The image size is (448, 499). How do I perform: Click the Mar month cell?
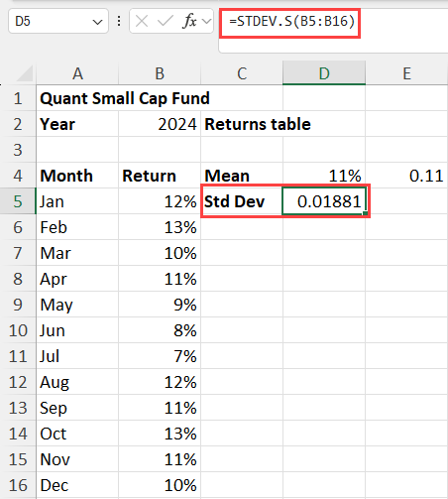(x=77, y=253)
